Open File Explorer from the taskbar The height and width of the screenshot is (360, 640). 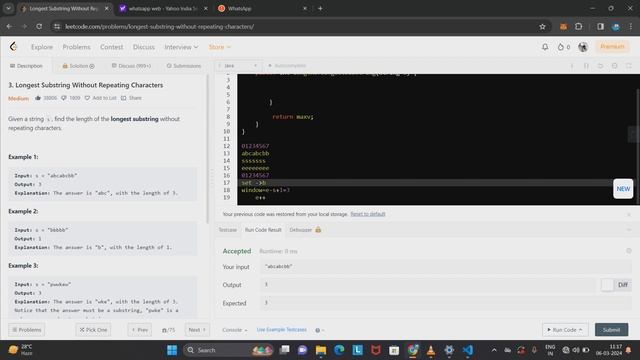click(x=321, y=350)
